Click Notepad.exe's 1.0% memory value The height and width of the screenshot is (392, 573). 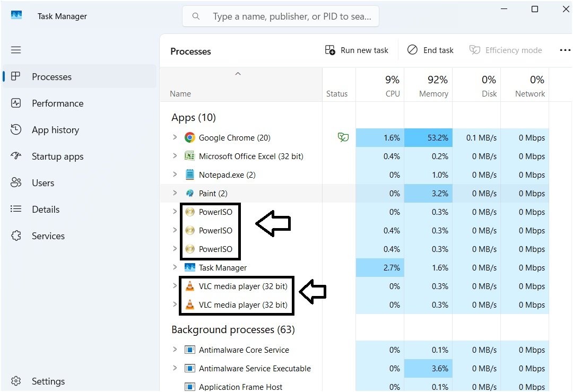(x=440, y=175)
